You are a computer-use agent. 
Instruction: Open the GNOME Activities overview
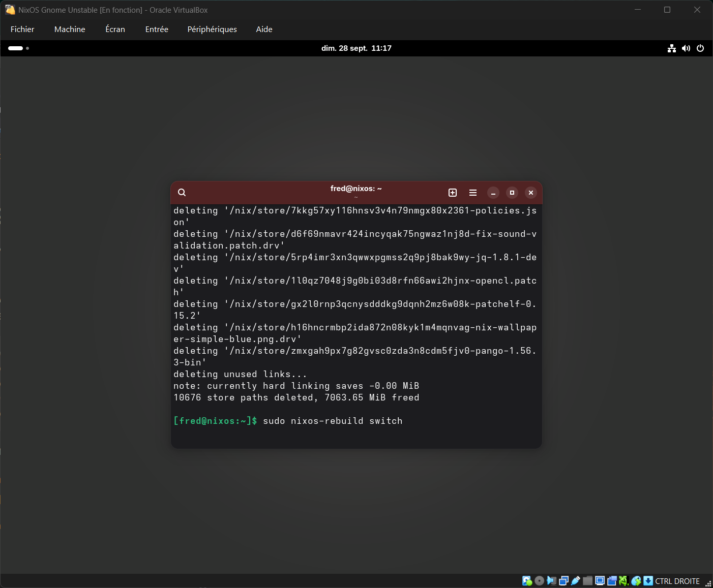[x=19, y=48]
